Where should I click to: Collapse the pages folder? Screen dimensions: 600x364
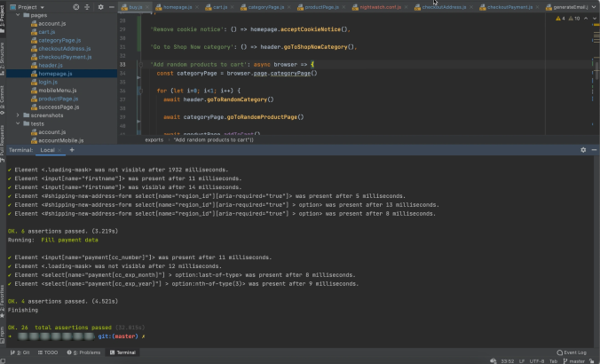[x=18, y=15]
